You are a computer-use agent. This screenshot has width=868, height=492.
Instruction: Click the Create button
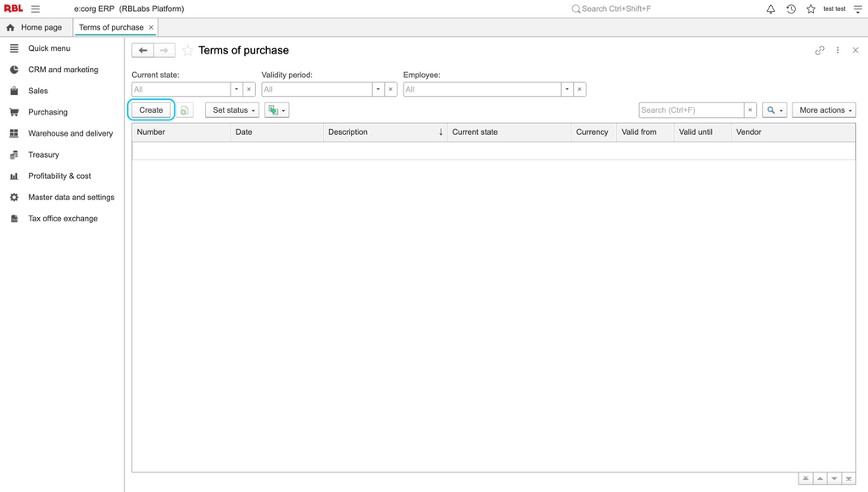pyautogui.click(x=151, y=110)
